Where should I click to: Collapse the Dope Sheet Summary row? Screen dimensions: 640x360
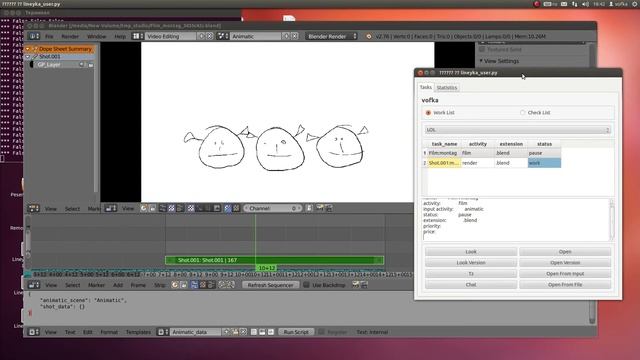(28, 49)
